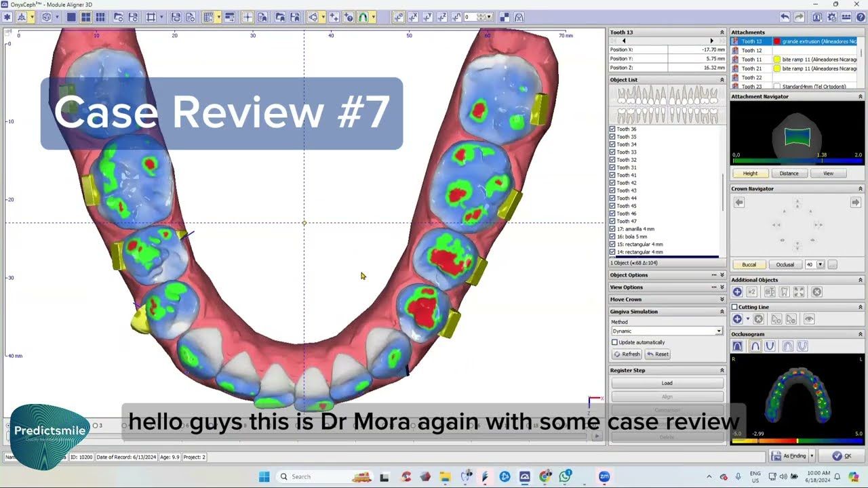The image size is (868, 488).
Task: Click the delete additional object icon
Action: click(817, 292)
